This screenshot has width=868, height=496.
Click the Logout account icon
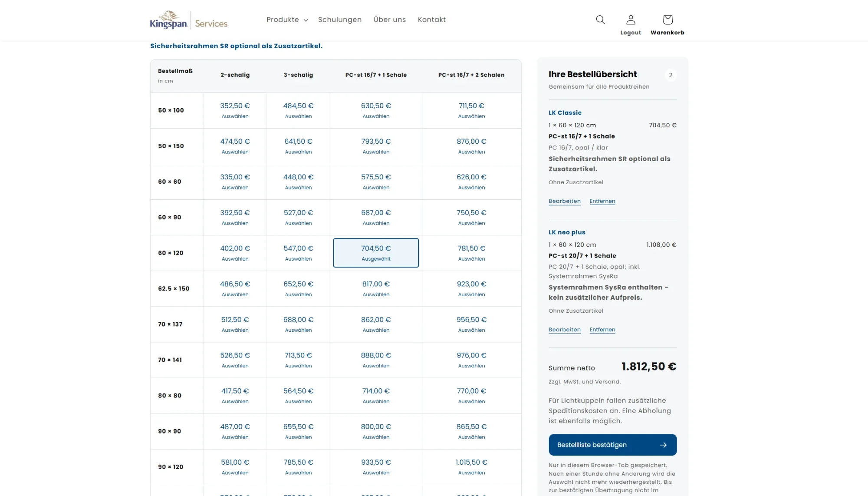(631, 25)
